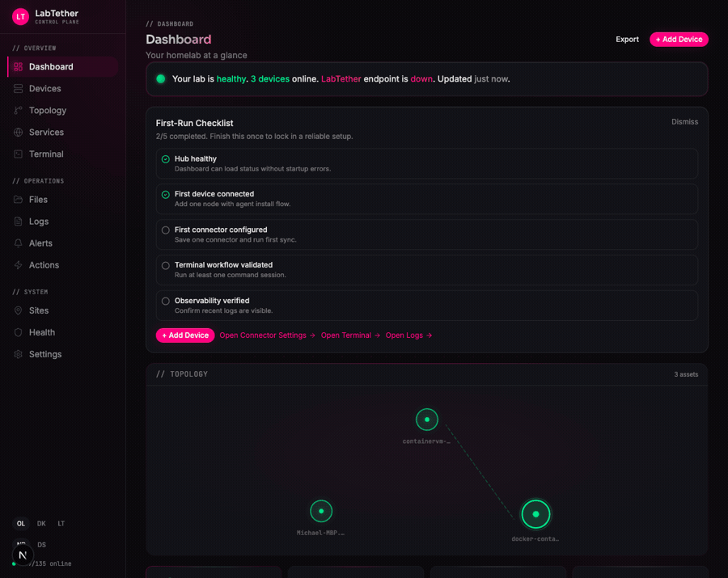Click the LabTether LT logo badge

coord(20,17)
